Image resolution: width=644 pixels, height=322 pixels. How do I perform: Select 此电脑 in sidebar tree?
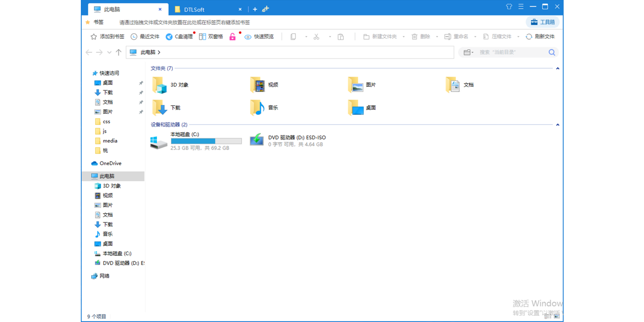click(x=113, y=176)
